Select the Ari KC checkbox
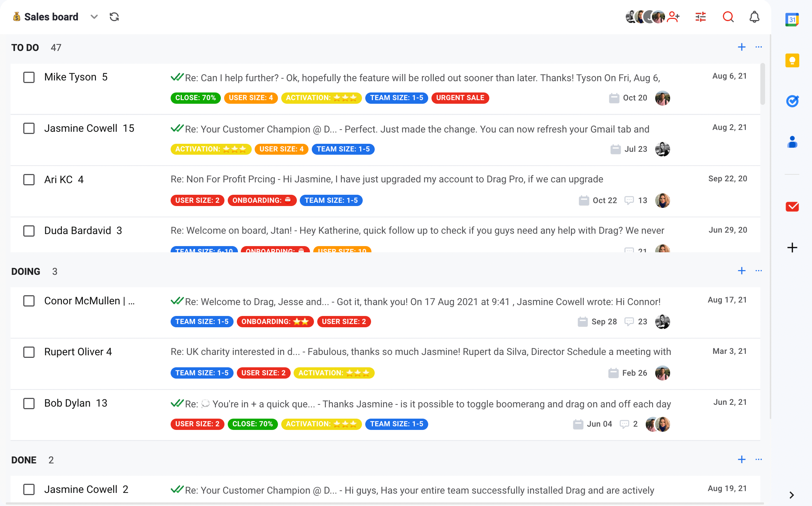The image size is (812, 506). click(x=29, y=180)
